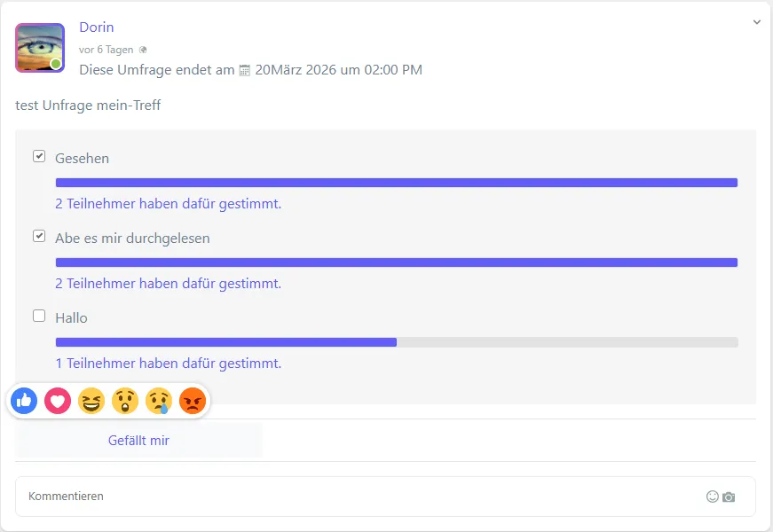Viewport: 773px width, 532px height.
Task: Click the blue thumbs-up Like reaction
Action: (24, 401)
